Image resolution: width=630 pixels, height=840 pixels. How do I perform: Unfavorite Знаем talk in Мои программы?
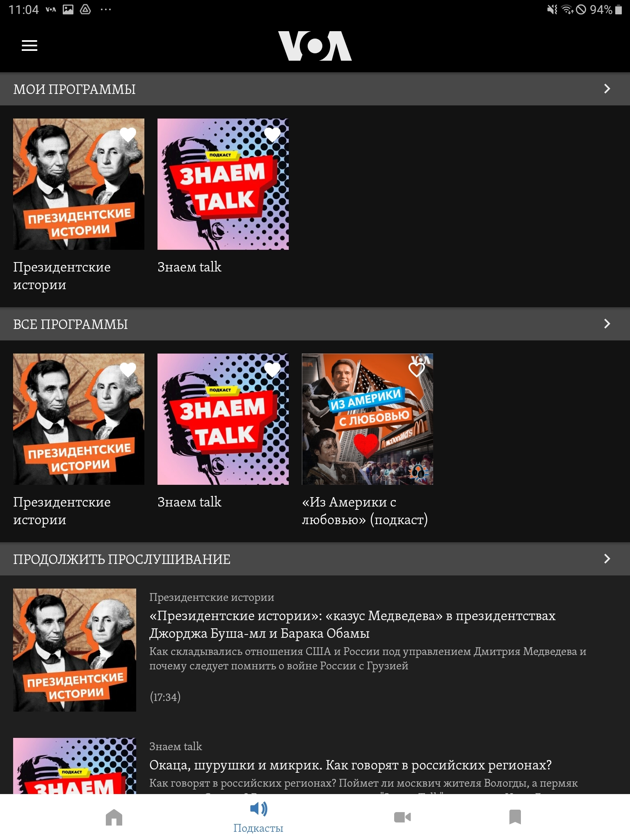[x=272, y=134]
